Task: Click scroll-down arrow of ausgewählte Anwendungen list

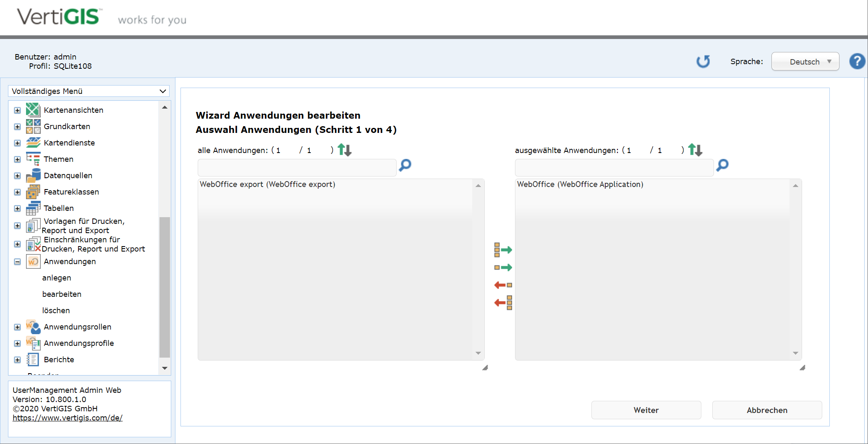Action: tap(795, 353)
